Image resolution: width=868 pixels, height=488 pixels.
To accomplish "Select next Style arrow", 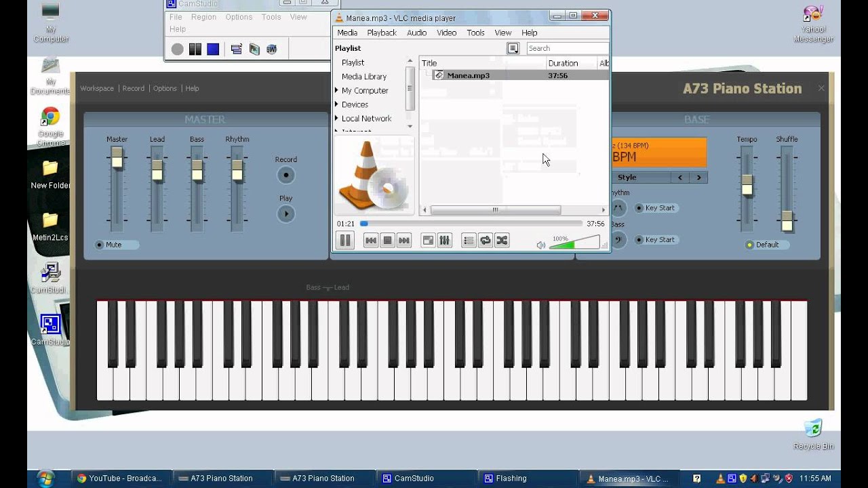I will [x=698, y=178].
